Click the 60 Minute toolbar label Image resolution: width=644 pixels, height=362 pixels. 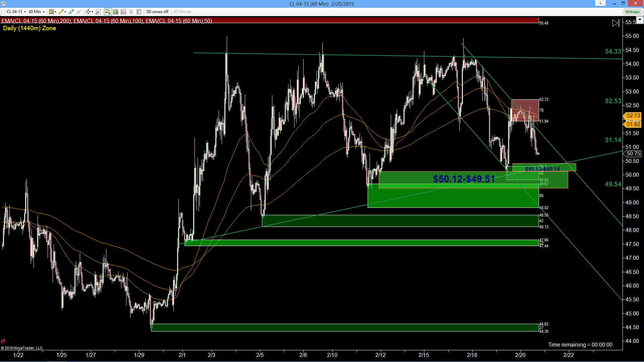[182, 12]
